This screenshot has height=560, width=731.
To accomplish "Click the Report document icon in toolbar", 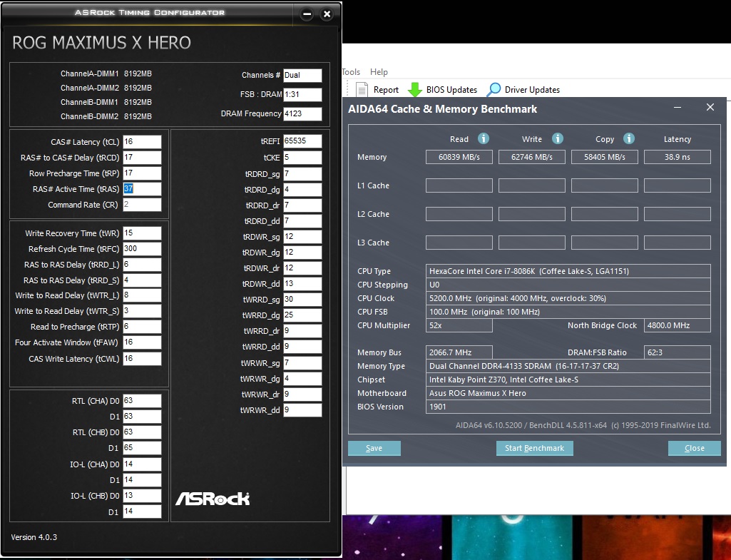I will (x=362, y=89).
